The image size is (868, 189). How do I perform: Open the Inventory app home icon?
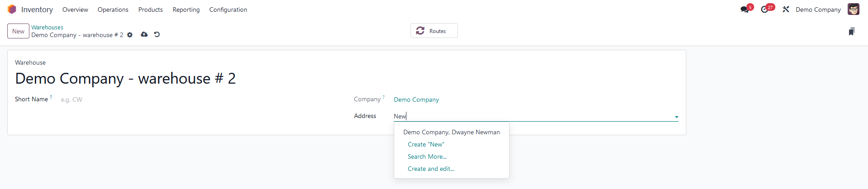pos(12,9)
